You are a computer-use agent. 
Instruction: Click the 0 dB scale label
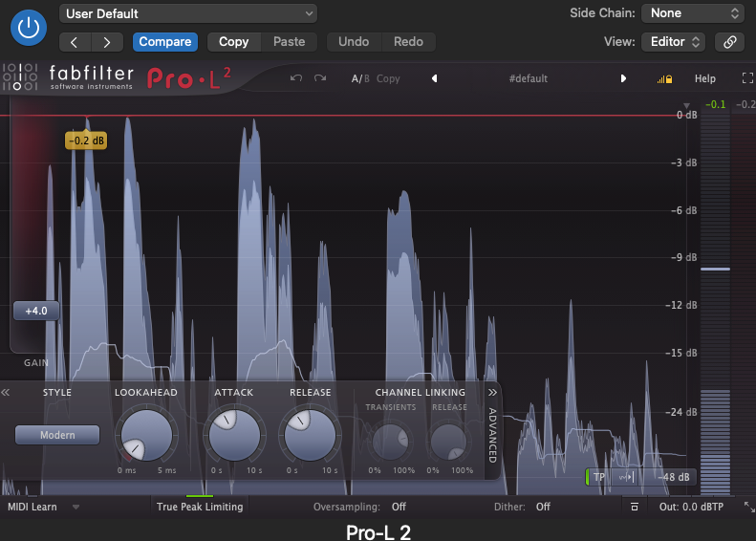(x=686, y=115)
